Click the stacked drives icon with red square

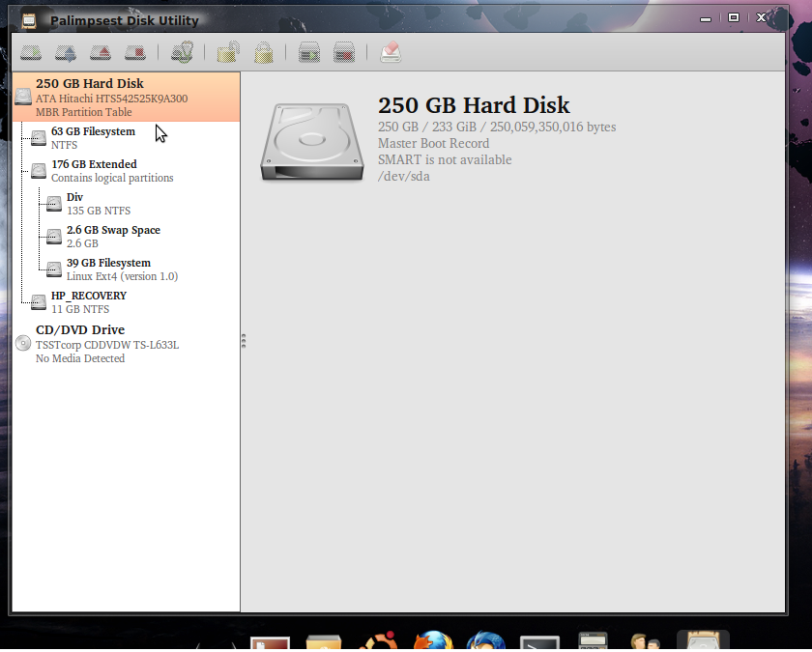click(344, 52)
